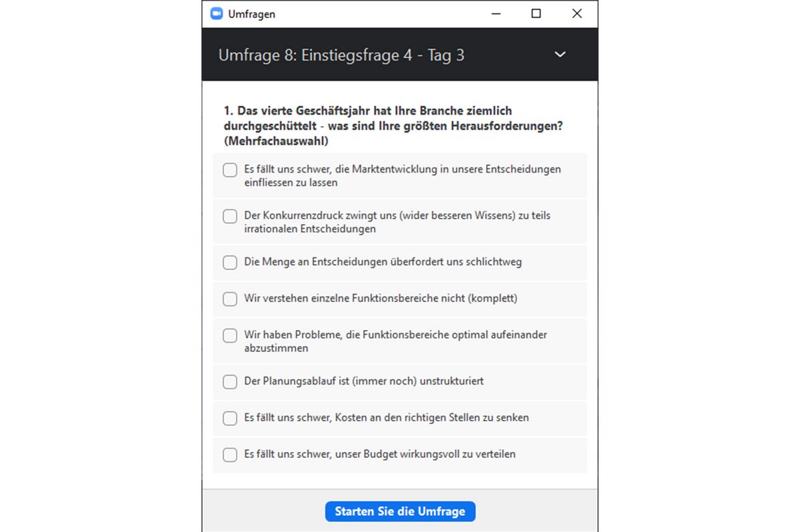This screenshot has height=532, width=800.
Task: Click the 'Planungsablauf' answer option label text
Action: (364, 382)
